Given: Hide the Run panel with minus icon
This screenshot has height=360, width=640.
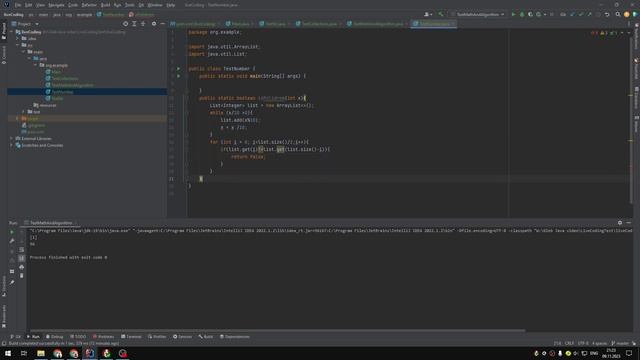Looking at the screenshot, I should coord(629,223).
